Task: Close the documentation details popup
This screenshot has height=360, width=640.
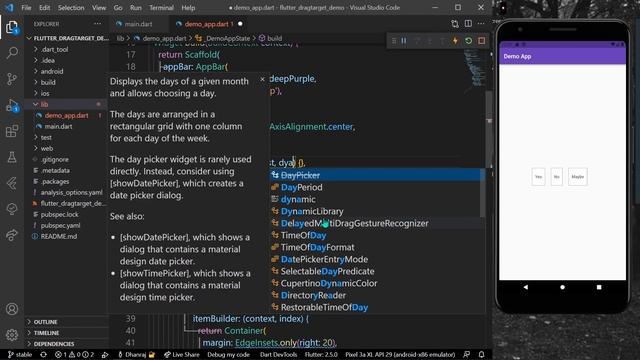Action: tap(262, 79)
